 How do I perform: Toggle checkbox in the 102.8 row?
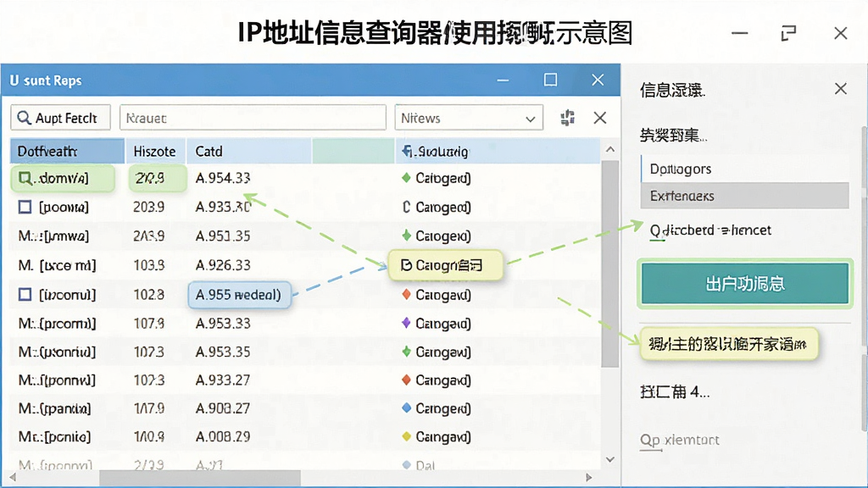[x=25, y=294]
